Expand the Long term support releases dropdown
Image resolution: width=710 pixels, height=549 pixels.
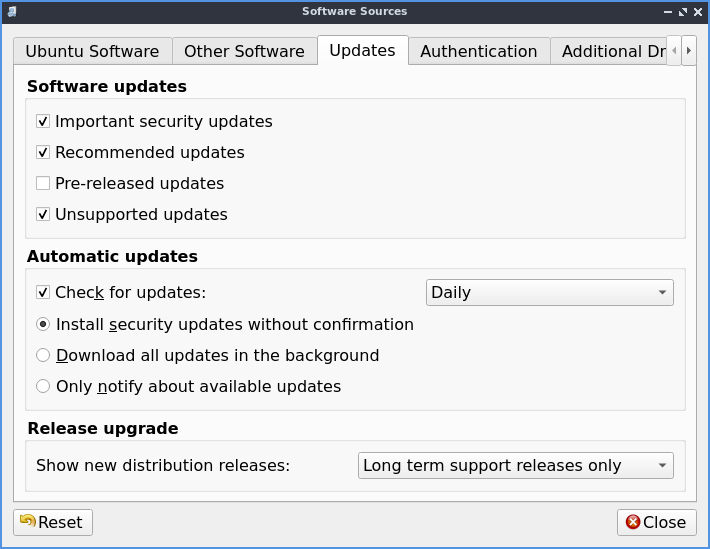pyautogui.click(x=515, y=466)
